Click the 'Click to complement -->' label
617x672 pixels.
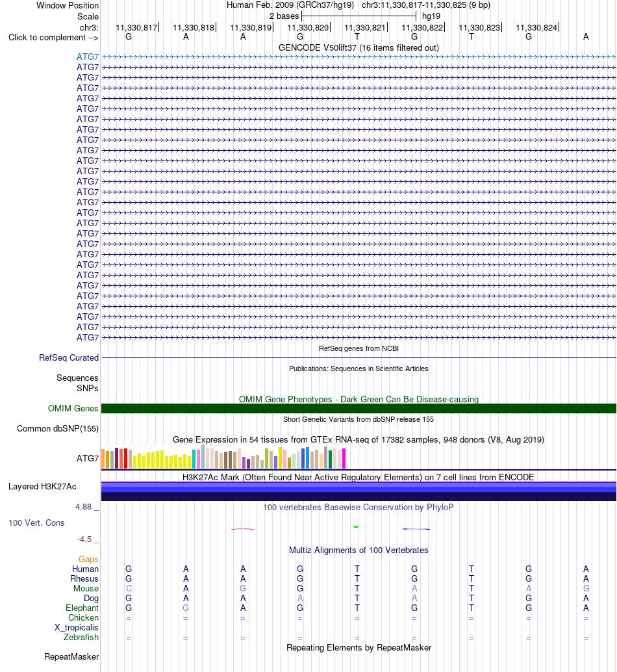53,37
